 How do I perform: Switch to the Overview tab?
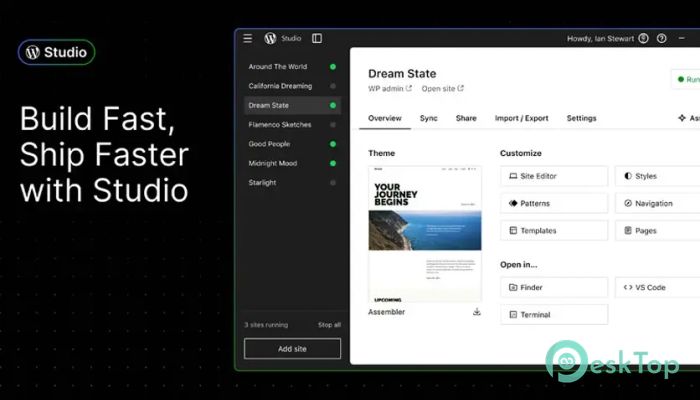[385, 118]
